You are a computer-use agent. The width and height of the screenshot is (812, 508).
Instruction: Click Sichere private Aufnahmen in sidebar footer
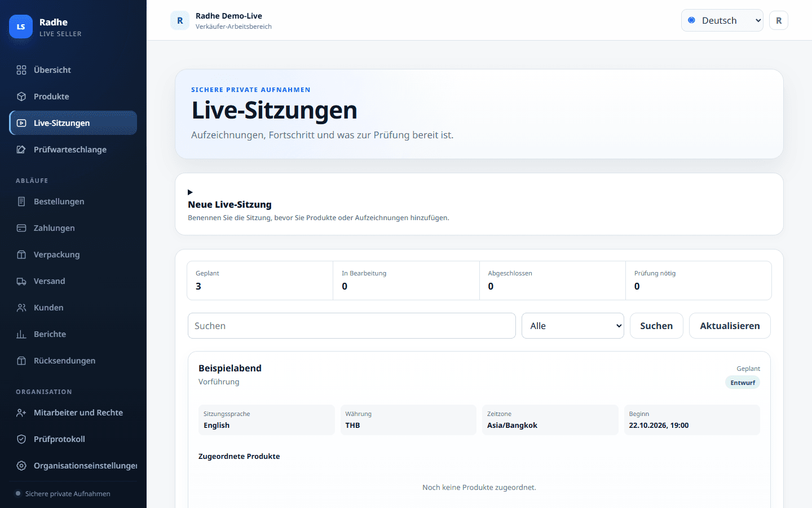coord(68,494)
